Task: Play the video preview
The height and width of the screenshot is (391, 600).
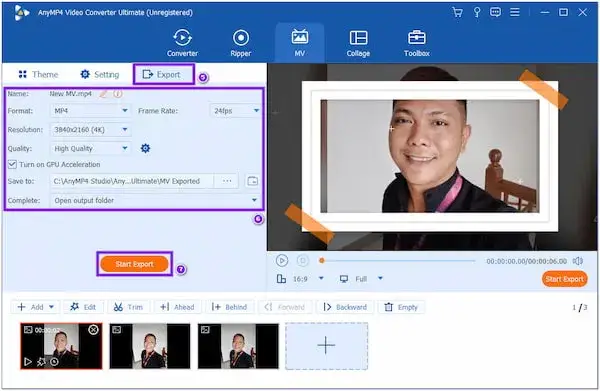Action: click(x=282, y=261)
